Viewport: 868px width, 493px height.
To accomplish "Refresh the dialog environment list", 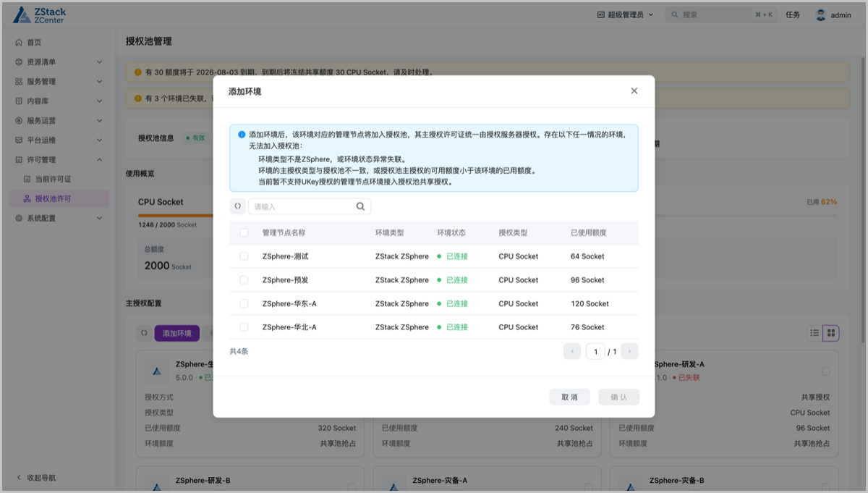I will (x=237, y=206).
